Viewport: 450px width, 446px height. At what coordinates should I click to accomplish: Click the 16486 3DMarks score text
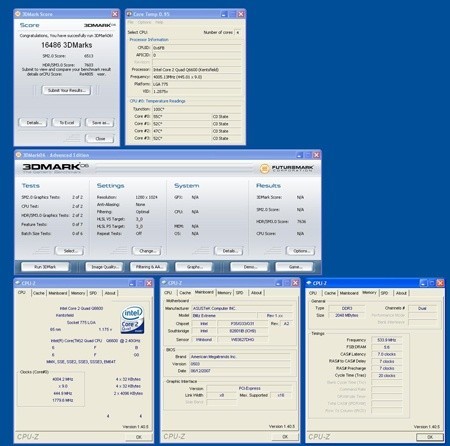click(x=67, y=45)
